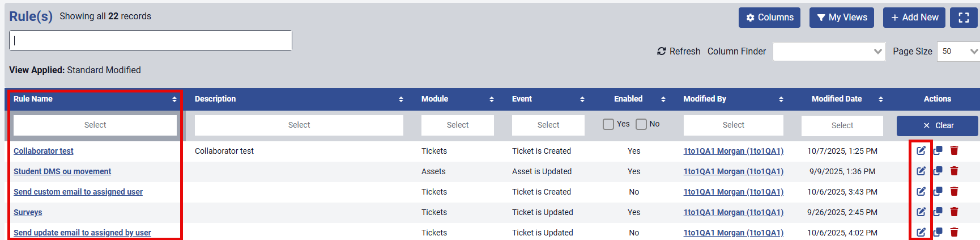Screen dimensions: 980x240
Task: Check the Enabled No filter checkbox
Action: (641, 124)
